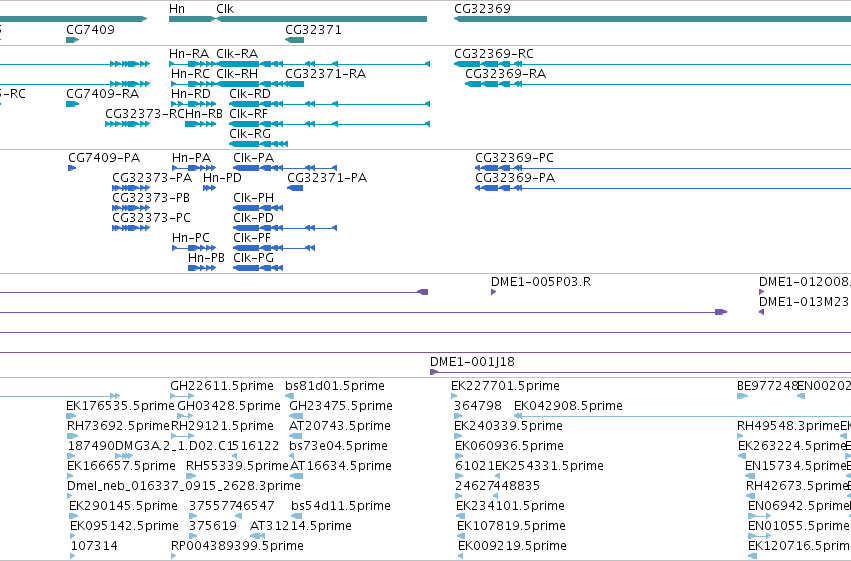Open clone DME1-001J18
851x561 pixels.
472,362
